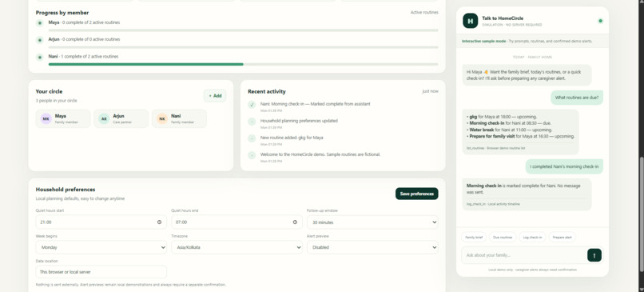Focus the Ask about your family input

524,255
